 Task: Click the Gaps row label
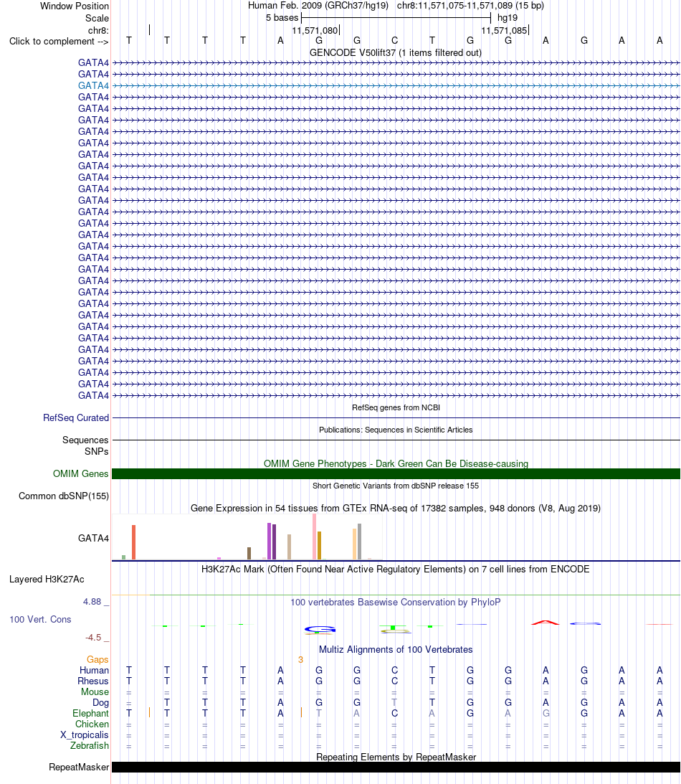pyautogui.click(x=97, y=659)
